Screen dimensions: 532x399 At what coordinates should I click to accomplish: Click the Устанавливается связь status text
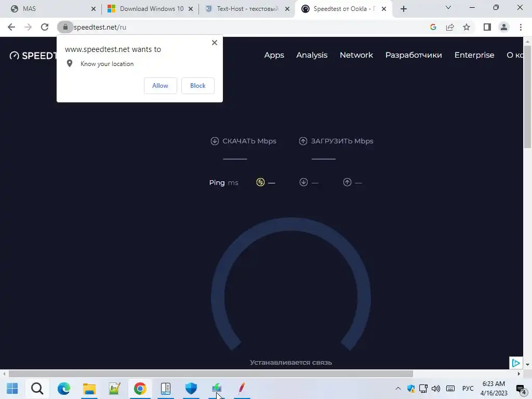(x=291, y=362)
